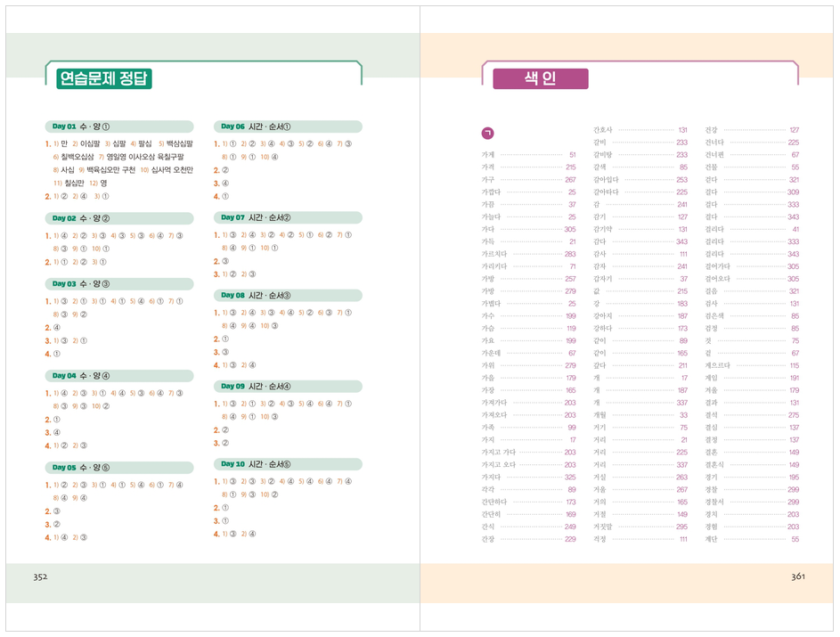This screenshot has height=637, width=840.
Task: Select the Day 10 시간·순서⑤ header
Action: [288, 464]
